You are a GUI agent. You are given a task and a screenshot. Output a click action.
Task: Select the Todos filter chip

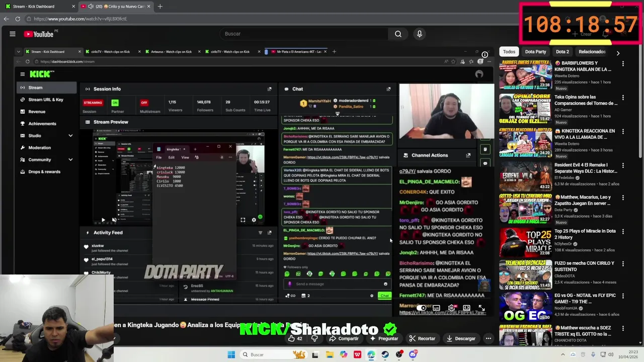tap(509, 51)
